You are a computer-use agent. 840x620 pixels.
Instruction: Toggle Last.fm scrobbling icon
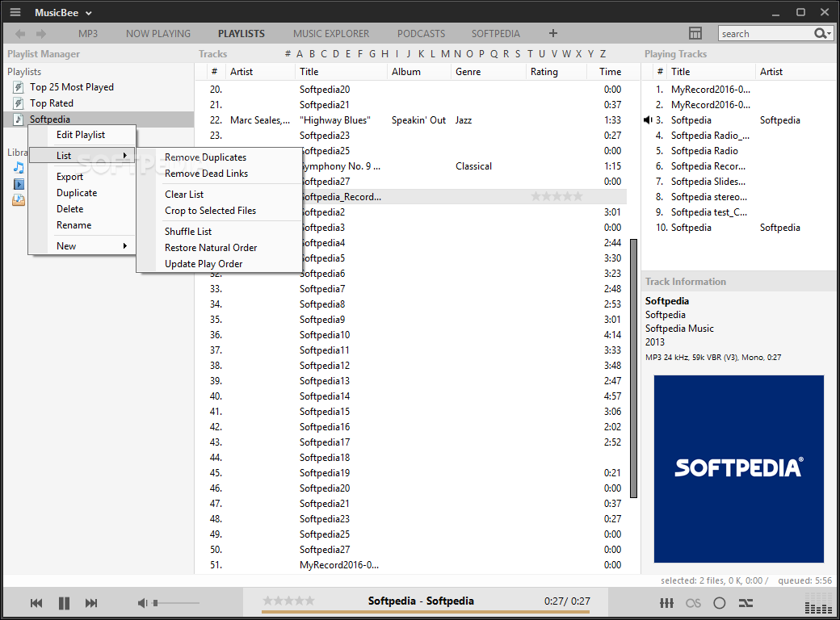tap(693, 603)
